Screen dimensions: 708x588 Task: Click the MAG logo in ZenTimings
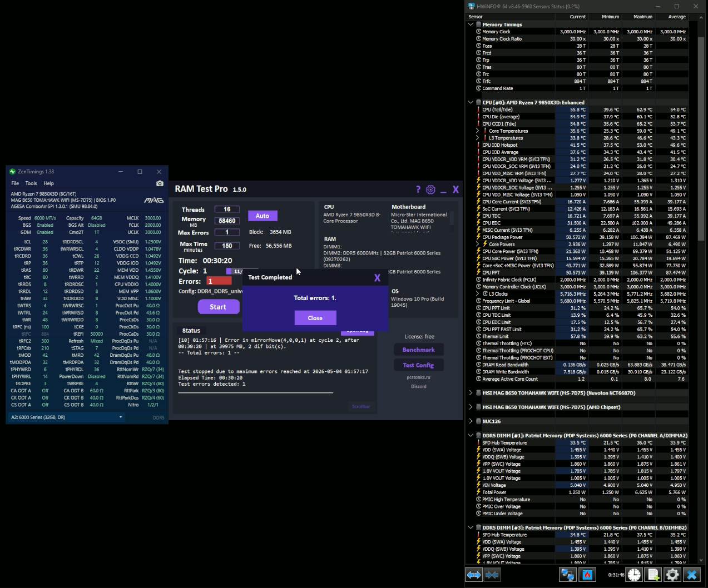point(154,200)
